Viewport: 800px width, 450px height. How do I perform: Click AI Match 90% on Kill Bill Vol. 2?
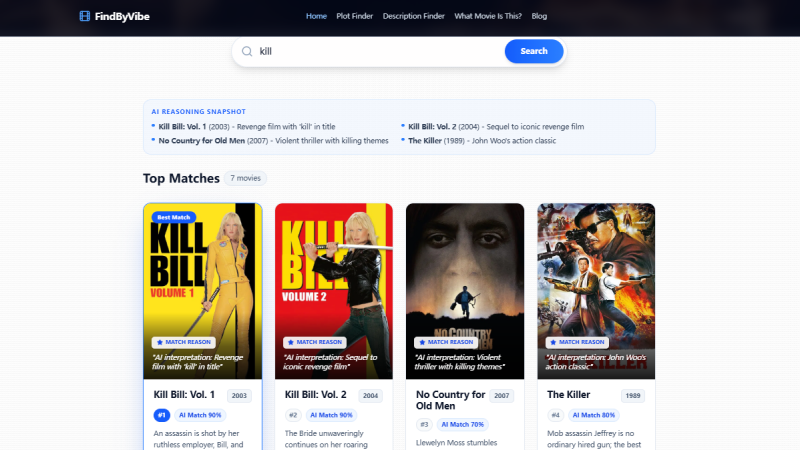(x=331, y=415)
